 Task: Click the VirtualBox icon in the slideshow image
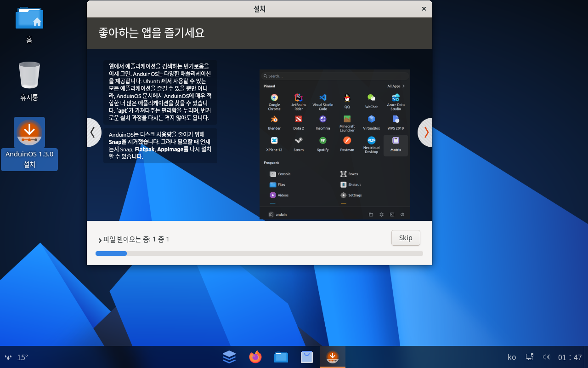pos(371,119)
